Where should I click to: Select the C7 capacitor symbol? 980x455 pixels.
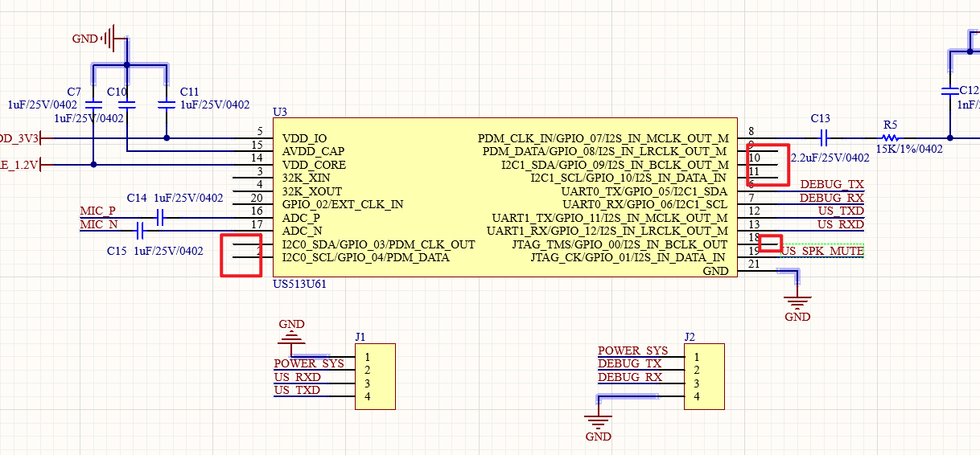[93, 105]
